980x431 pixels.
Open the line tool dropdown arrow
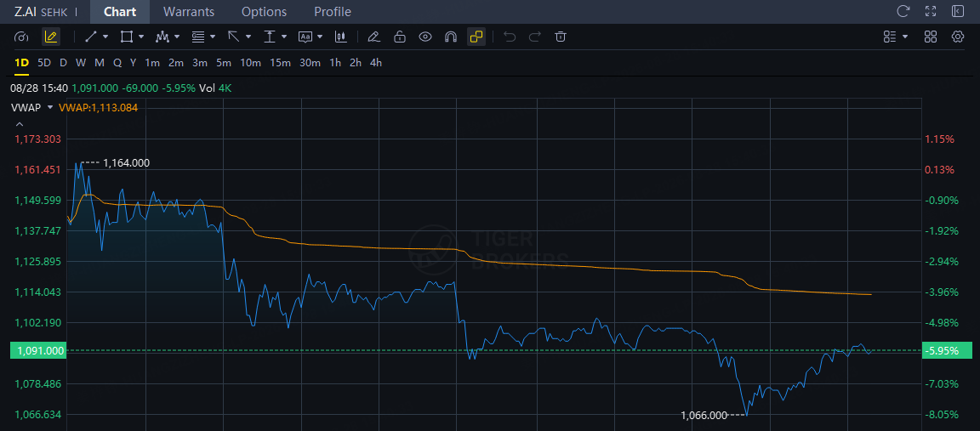pos(105,37)
